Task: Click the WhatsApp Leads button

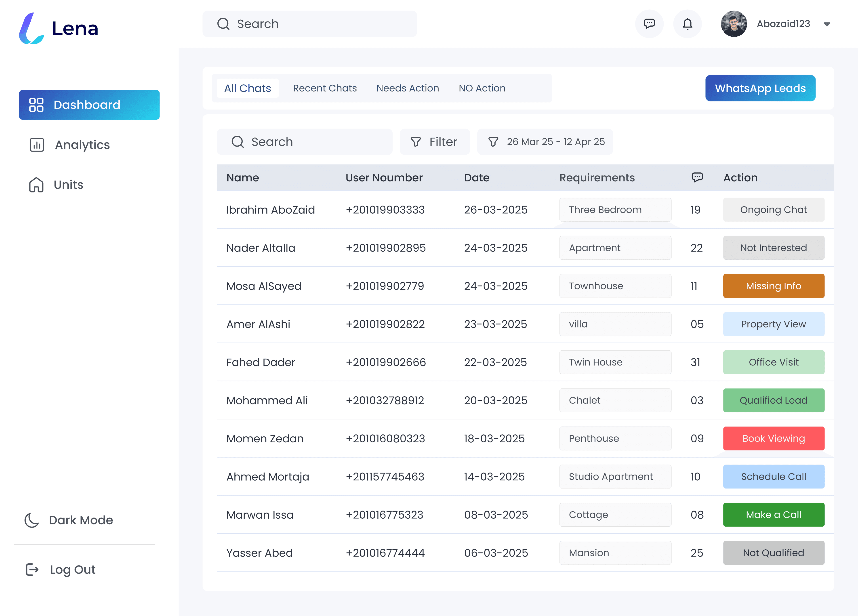Action: tap(760, 88)
